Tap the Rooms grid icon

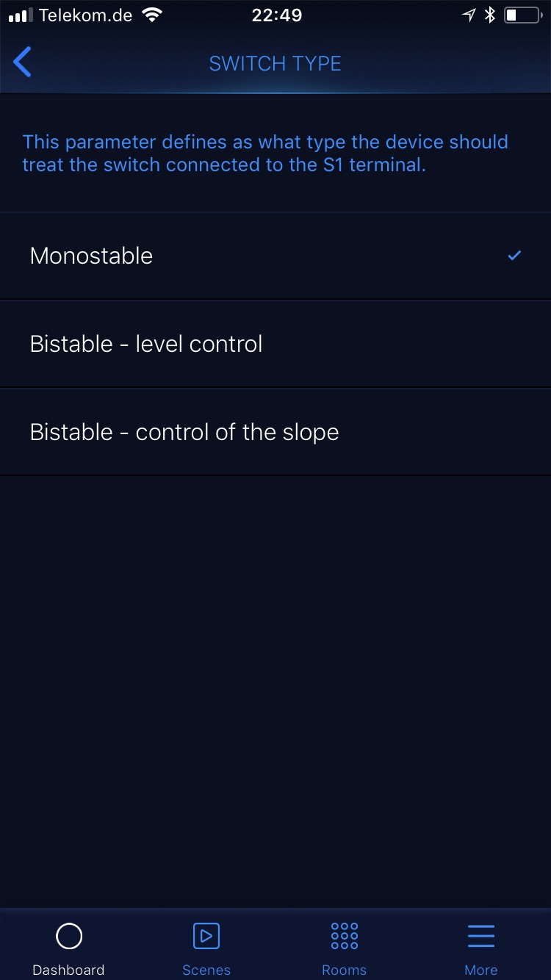[x=344, y=936]
